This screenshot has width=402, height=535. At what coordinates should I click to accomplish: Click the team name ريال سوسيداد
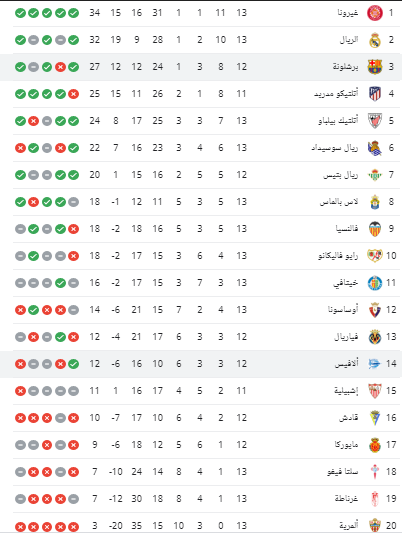click(335, 148)
